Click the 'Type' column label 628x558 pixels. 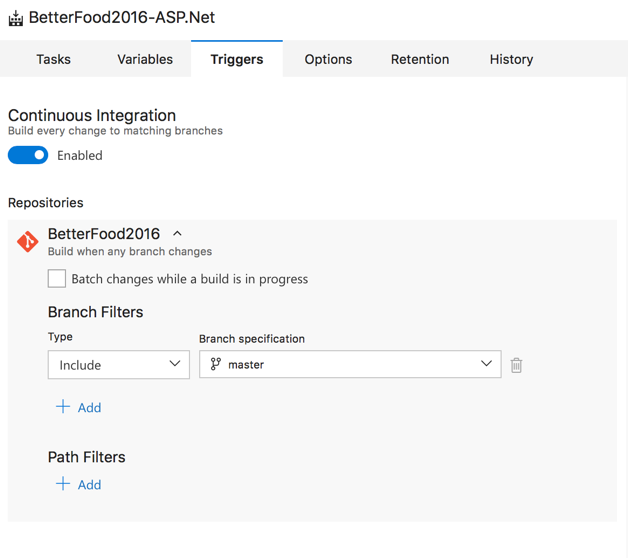tap(60, 337)
